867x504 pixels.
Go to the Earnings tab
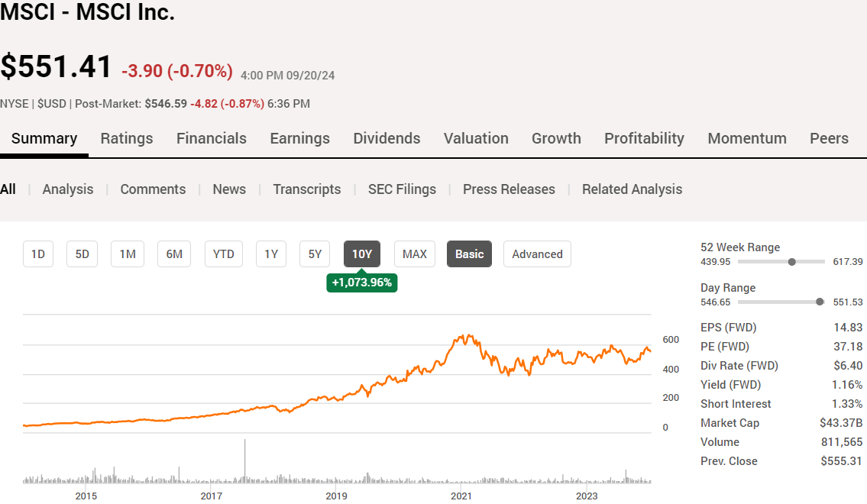299,139
